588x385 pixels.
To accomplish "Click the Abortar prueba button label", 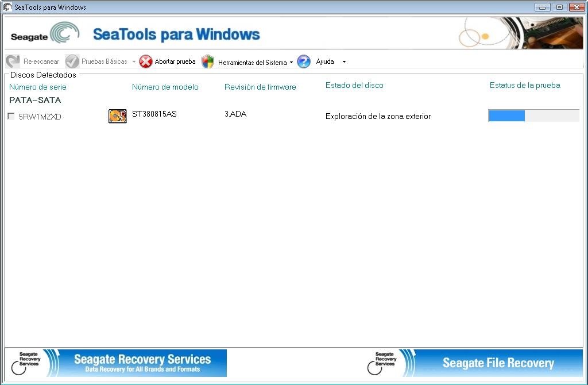I will coord(175,61).
